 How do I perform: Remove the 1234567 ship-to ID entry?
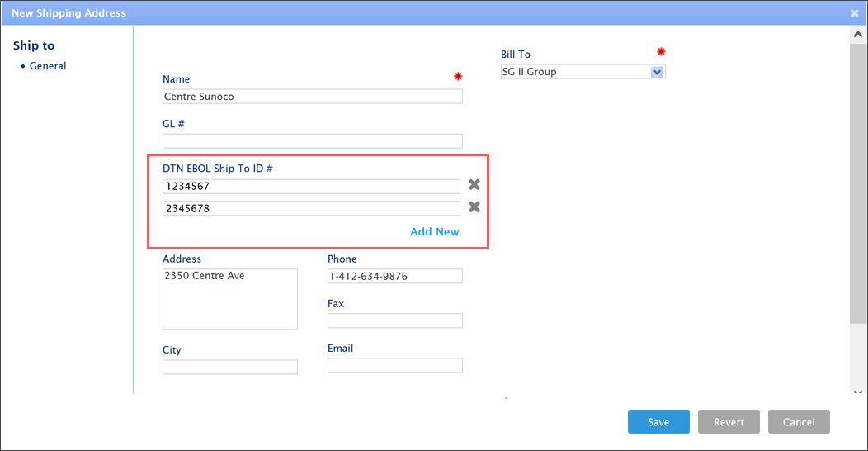(474, 185)
